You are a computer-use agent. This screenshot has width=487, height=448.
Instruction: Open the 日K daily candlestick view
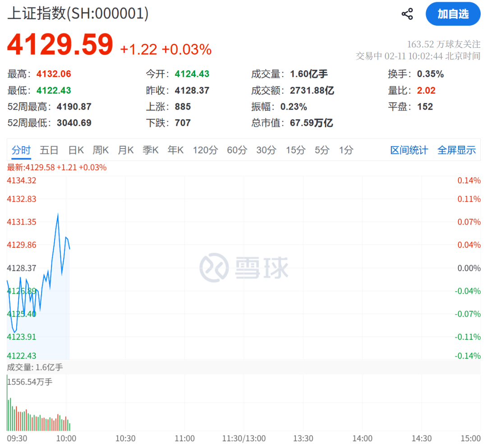point(75,150)
